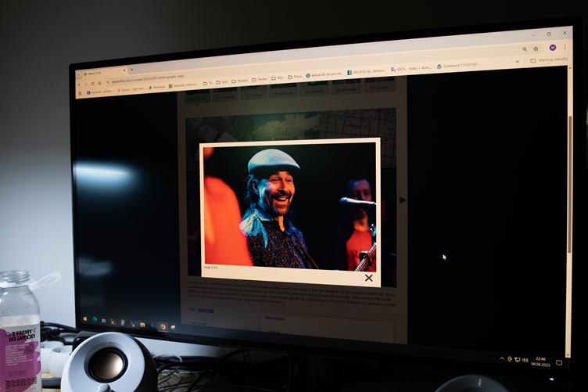Open the WhatsApp bookmark
588x392 pixels.
[x=156, y=87]
